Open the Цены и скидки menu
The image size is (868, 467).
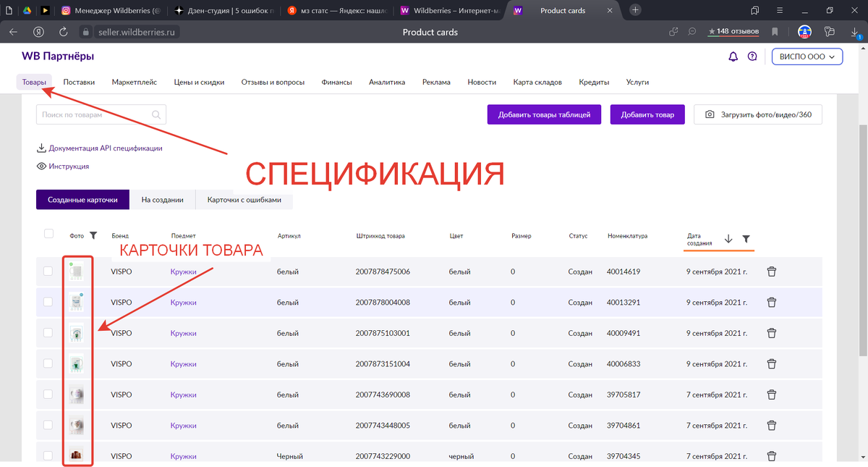coord(199,82)
